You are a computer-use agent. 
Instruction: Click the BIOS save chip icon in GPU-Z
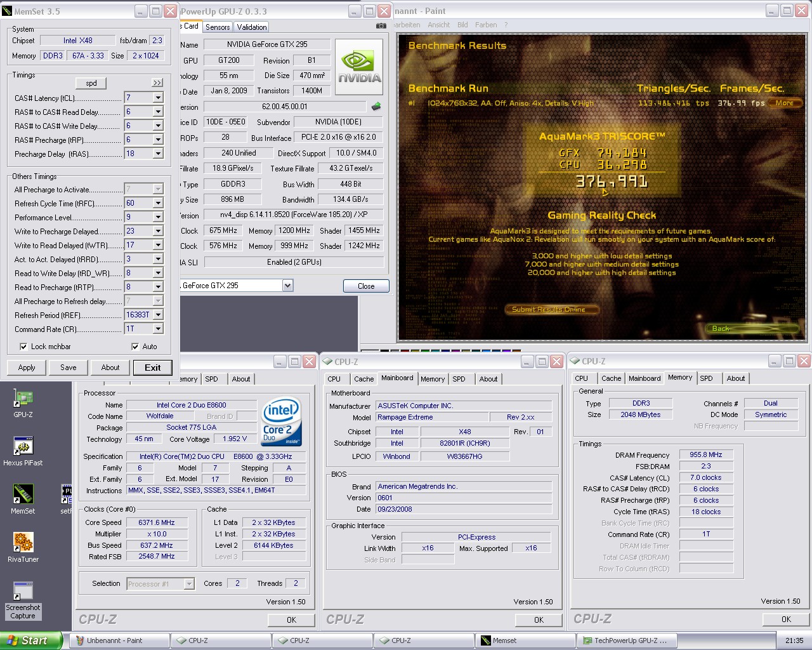[x=376, y=107]
